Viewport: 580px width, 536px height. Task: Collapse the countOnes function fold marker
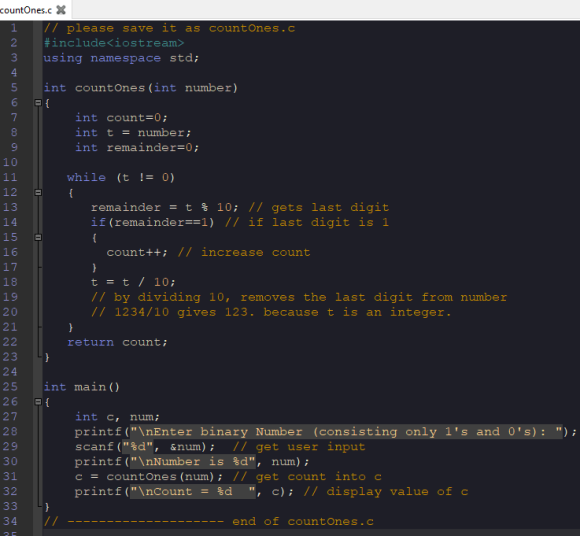coord(38,102)
